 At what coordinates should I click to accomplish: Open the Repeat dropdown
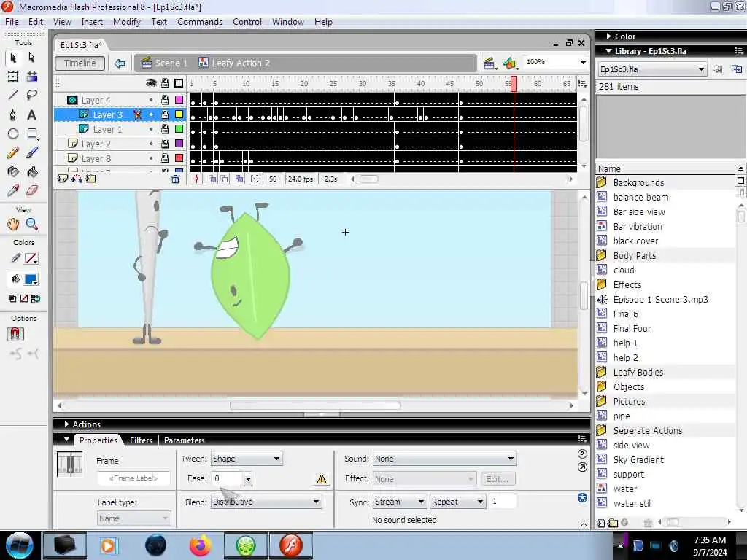tap(457, 502)
